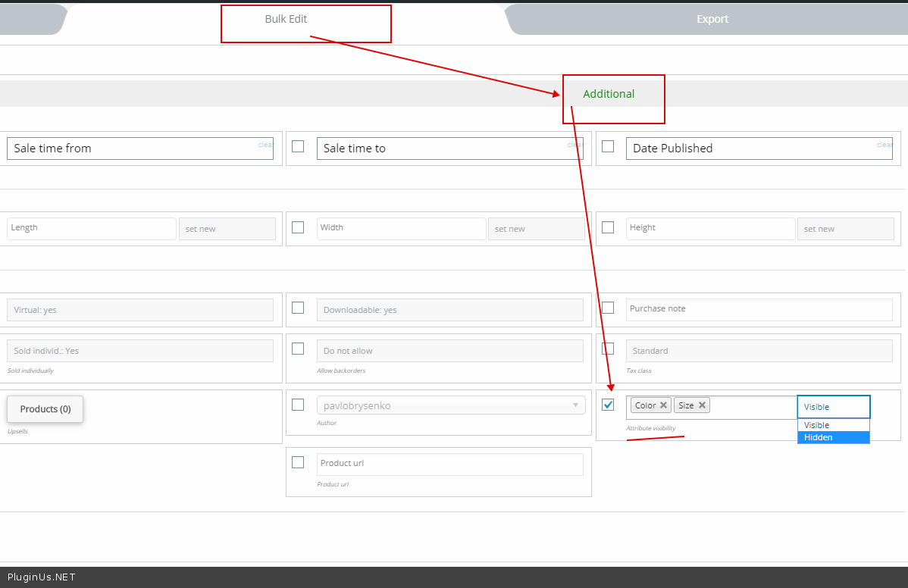
Task: Switch to the Bulk Edit tab
Action: [286, 19]
